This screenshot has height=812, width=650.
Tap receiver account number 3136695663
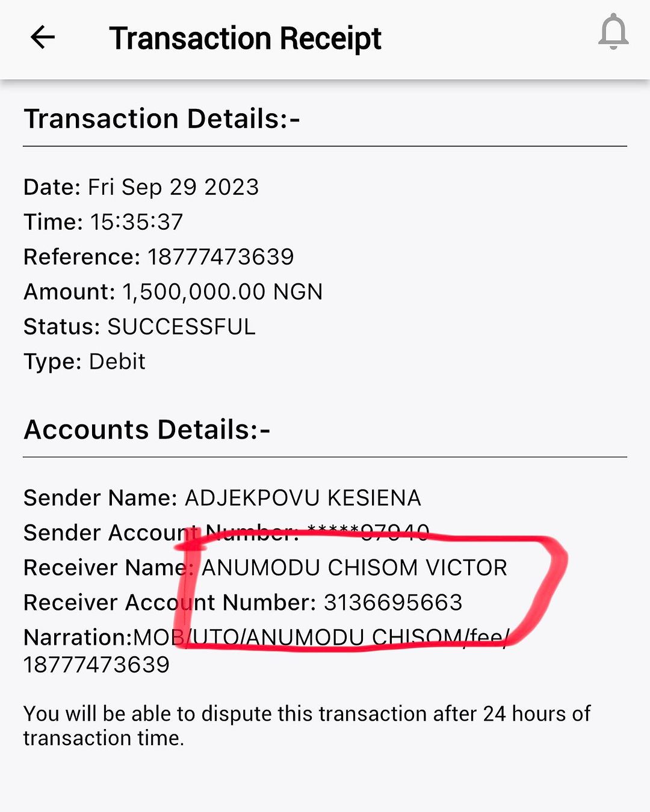click(393, 602)
